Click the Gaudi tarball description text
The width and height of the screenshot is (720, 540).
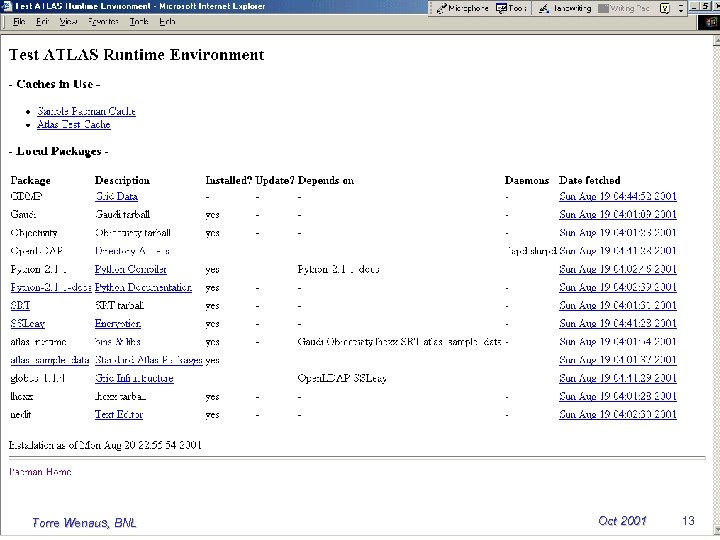[x=123, y=214]
